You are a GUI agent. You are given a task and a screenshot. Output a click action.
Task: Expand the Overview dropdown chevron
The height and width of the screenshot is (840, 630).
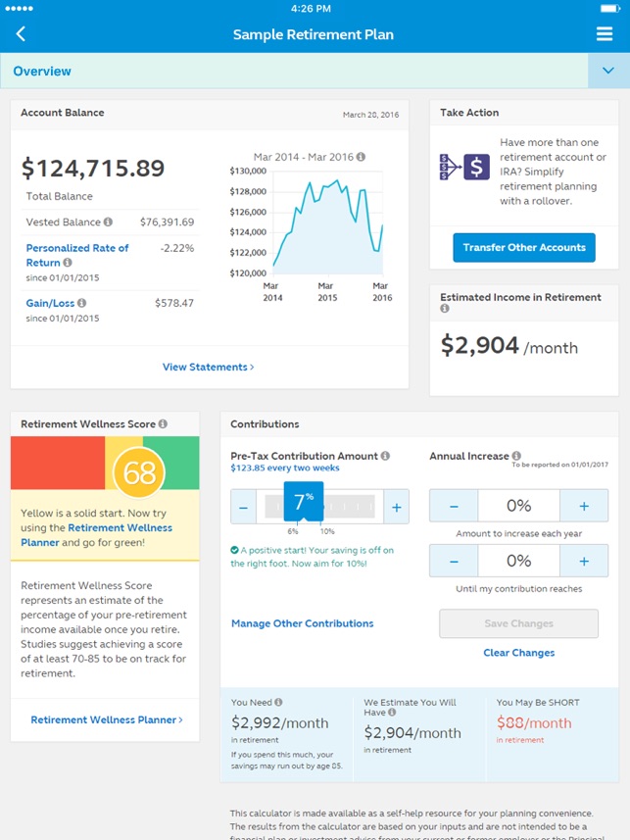pos(608,71)
